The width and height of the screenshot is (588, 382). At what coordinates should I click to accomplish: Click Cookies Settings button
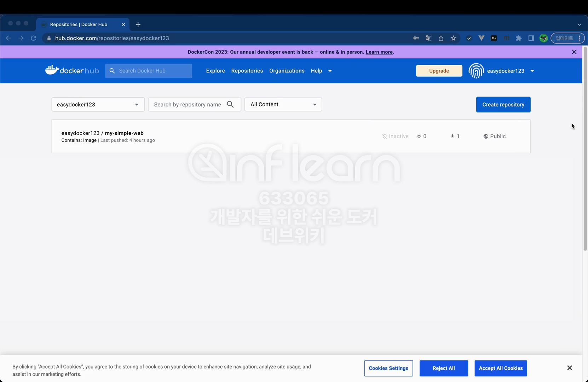(x=388, y=368)
